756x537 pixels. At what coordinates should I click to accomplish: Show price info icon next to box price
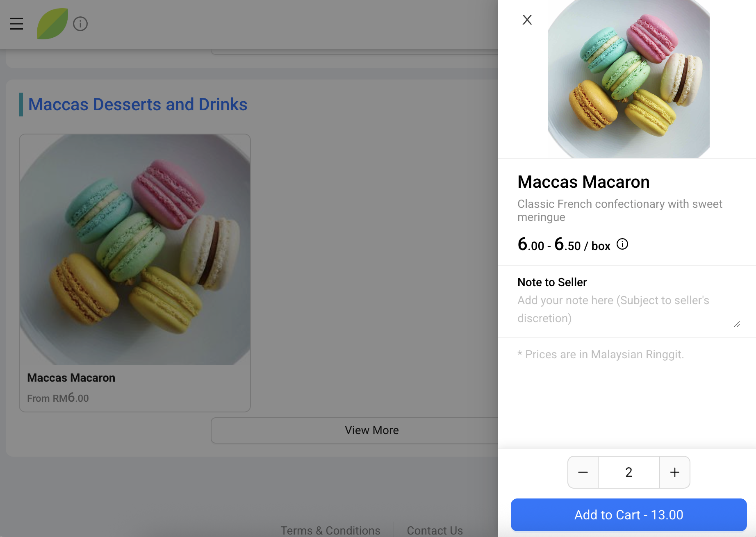coord(622,244)
